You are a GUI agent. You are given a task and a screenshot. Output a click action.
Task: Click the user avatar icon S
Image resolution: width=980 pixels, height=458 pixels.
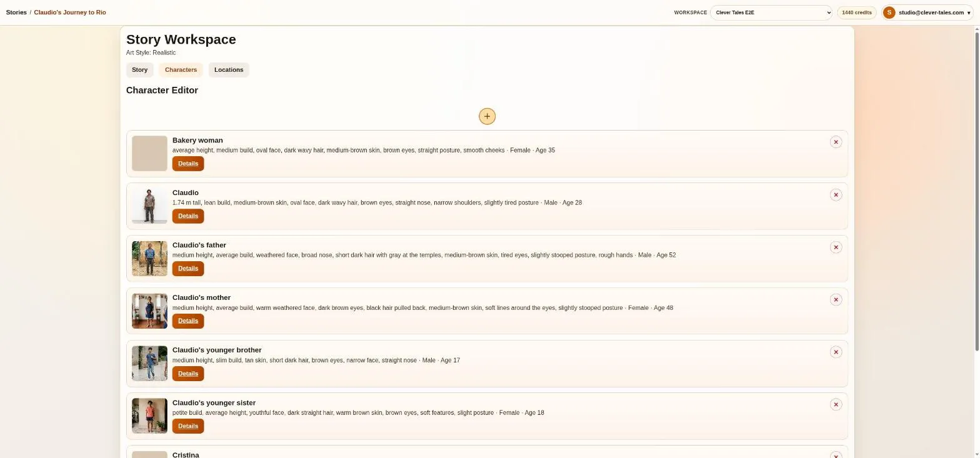click(889, 12)
